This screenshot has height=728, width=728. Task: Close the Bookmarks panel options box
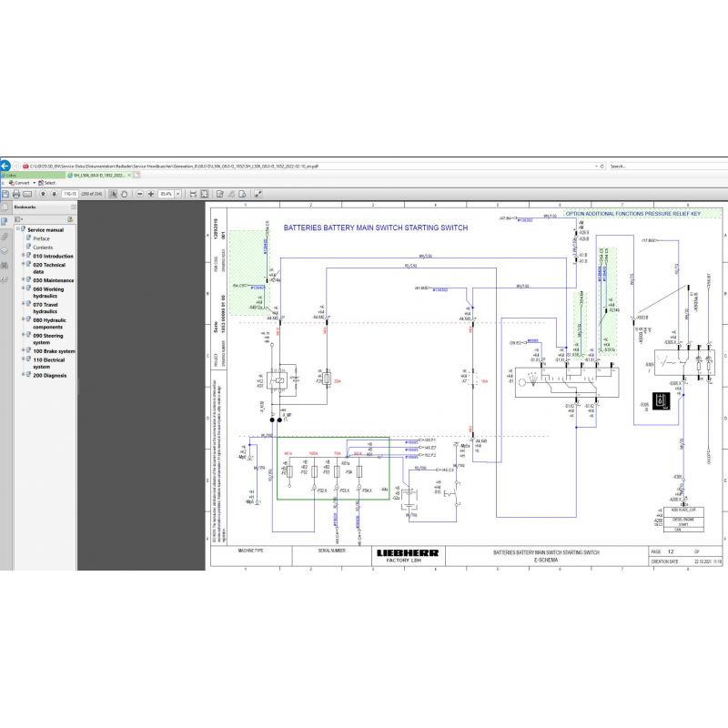(x=73, y=207)
